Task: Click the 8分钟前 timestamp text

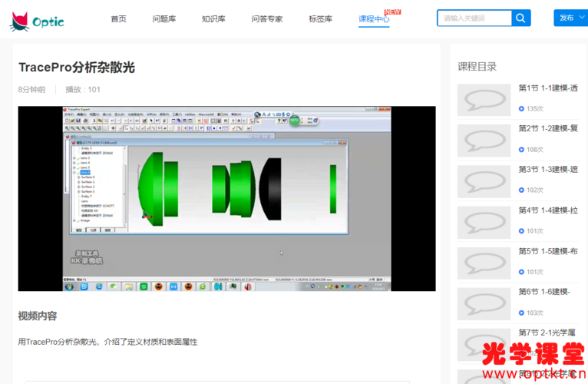Action: (x=32, y=89)
